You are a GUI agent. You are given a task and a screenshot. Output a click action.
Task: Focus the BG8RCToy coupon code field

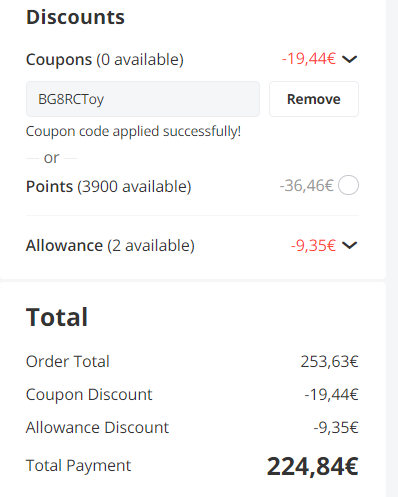coord(143,99)
